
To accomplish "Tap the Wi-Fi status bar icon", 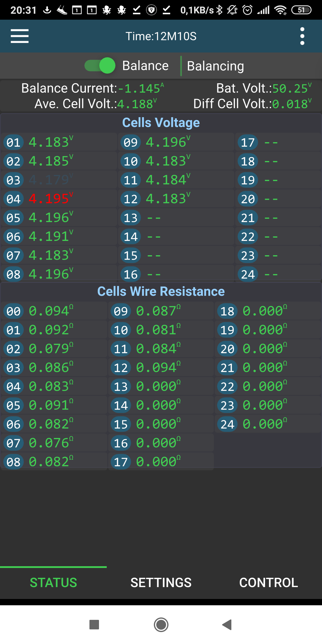I will (281, 10).
